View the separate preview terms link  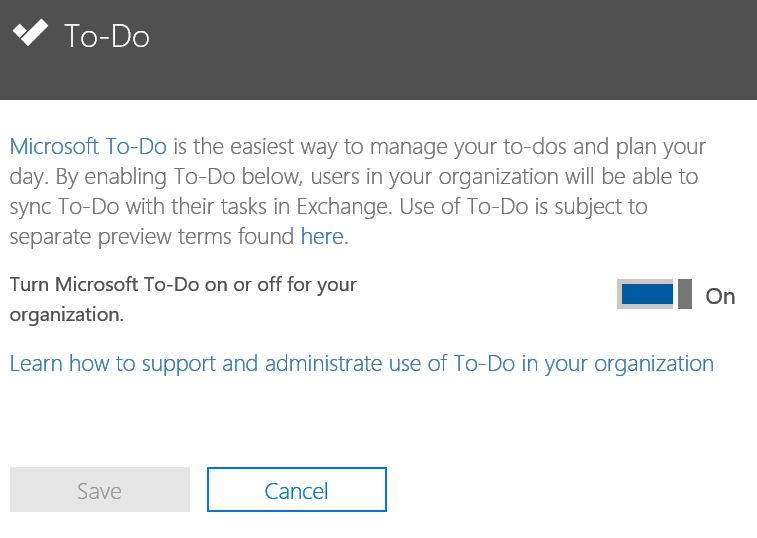[322, 237]
